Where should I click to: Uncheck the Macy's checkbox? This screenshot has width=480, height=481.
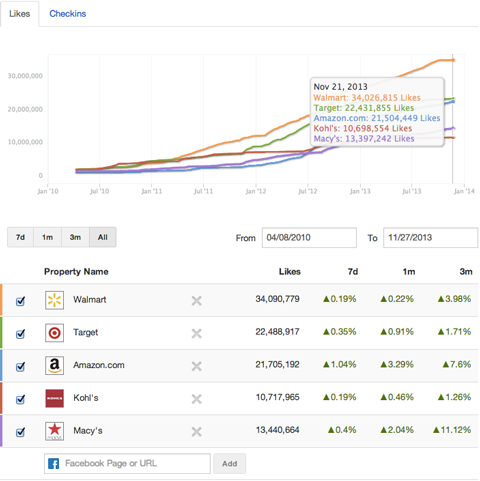click(x=20, y=432)
